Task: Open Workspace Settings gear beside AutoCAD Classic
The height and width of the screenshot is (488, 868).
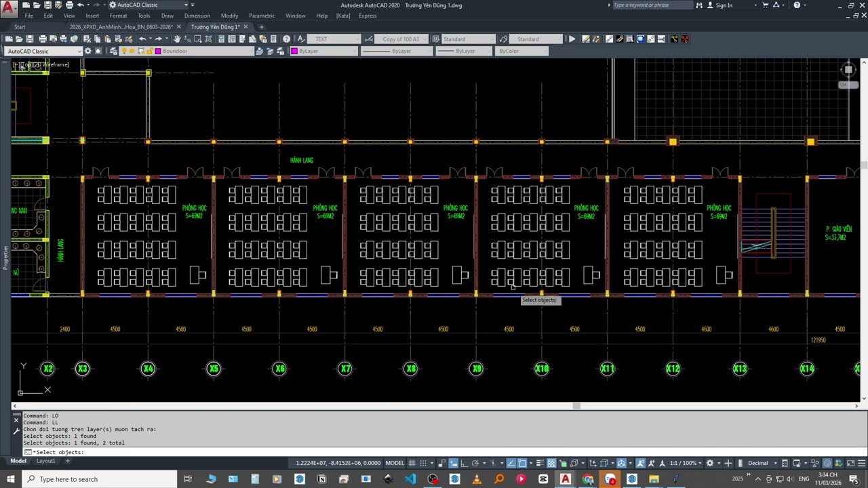Action: [x=88, y=51]
